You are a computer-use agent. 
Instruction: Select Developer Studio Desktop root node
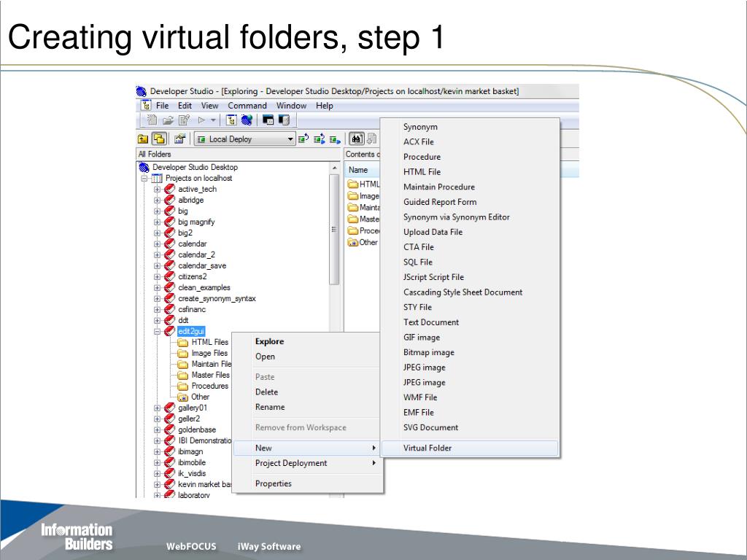coord(195,167)
